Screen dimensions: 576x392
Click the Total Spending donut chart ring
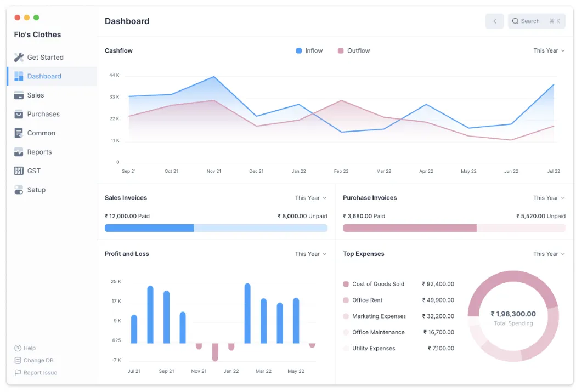coord(513,276)
